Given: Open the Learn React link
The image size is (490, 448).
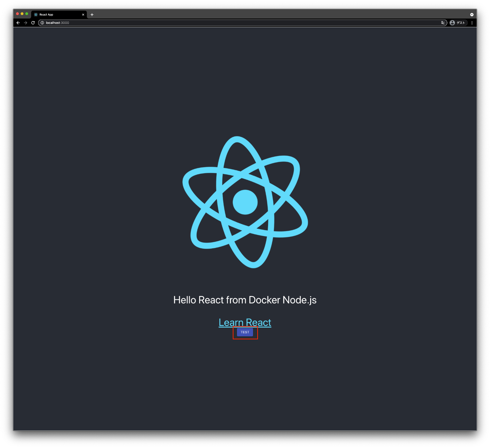Looking at the screenshot, I should point(245,322).
